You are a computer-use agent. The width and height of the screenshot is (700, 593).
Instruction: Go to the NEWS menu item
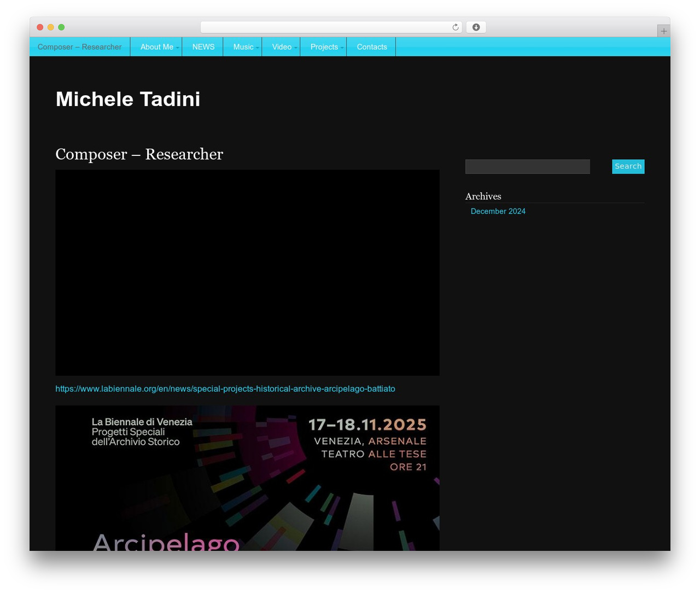[203, 47]
